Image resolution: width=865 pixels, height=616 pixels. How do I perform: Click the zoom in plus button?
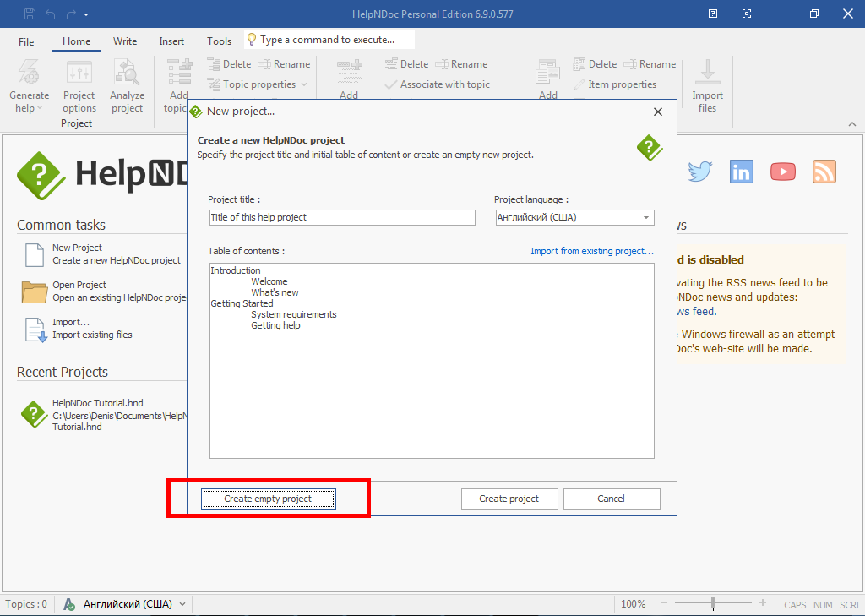(763, 603)
